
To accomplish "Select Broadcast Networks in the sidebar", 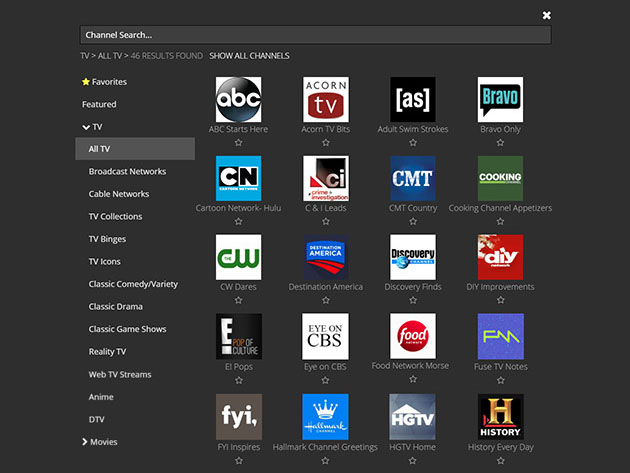I will click(127, 172).
